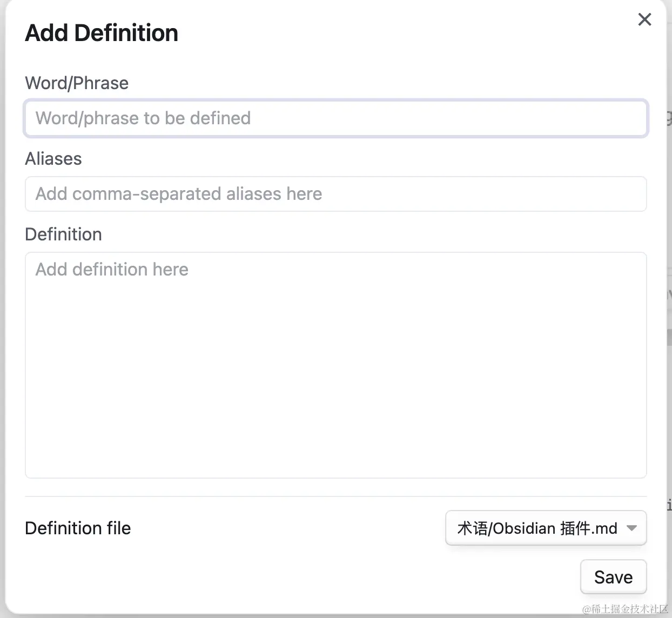This screenshot has width=672, height=618.
Task: Click the Aliases input box
Action: coord(335,194)
